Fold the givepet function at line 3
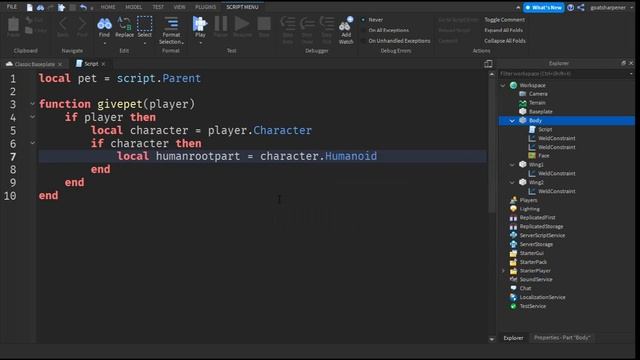Viewport: 640px width, 360px height. (32, 104)
